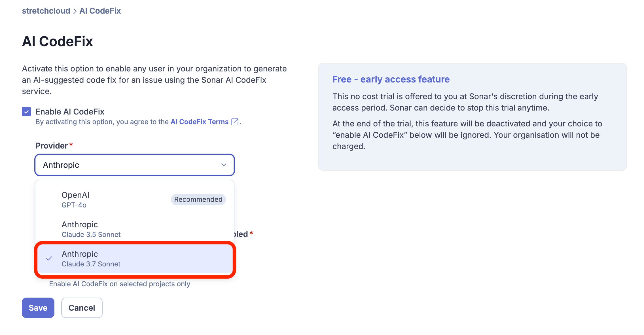The height and width of the screenshot is (335, 644).
Task: Select Anthropic Claude 3.7 Sonnet option
Action: 113,258
